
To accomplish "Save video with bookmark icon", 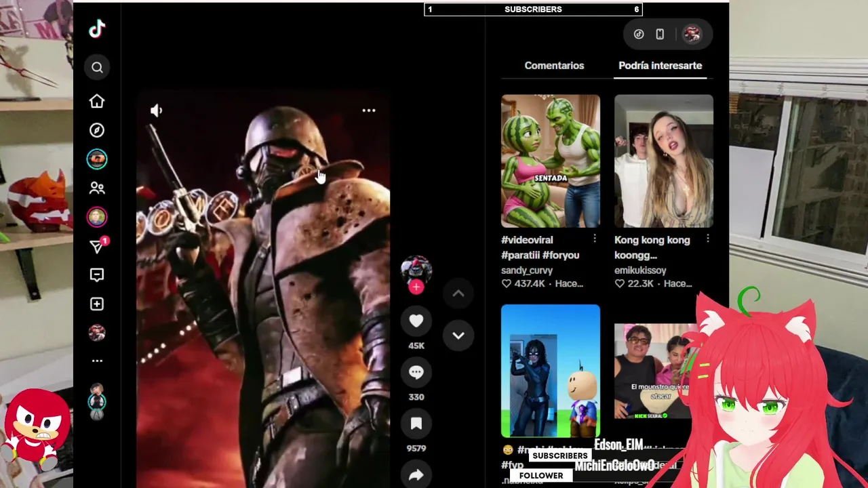I will click(416, 424).
